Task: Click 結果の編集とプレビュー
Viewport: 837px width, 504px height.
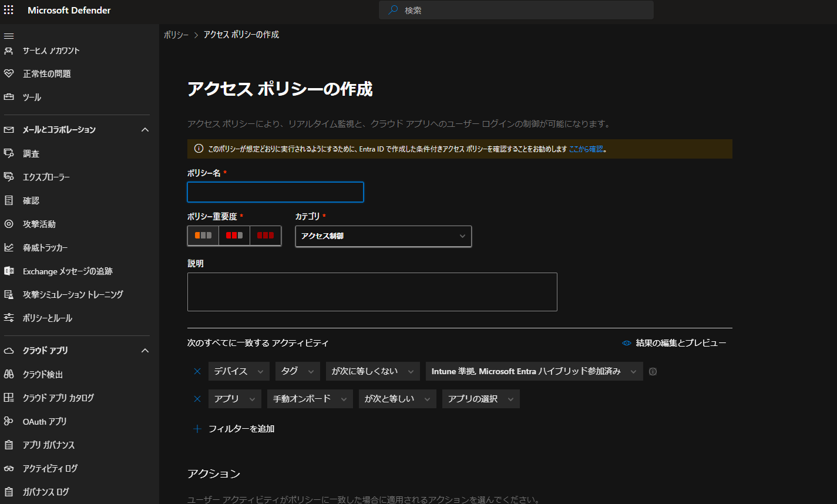Action: click(x=674, y=343)
